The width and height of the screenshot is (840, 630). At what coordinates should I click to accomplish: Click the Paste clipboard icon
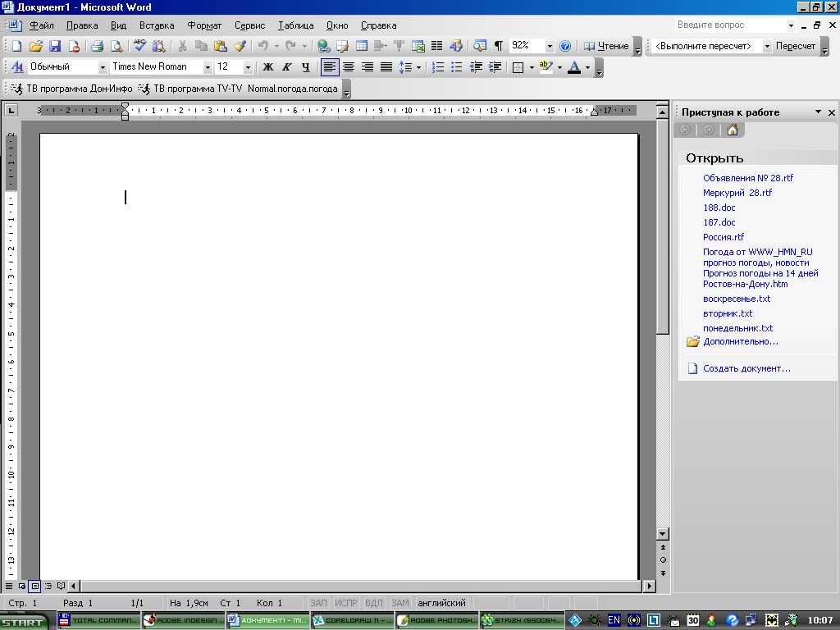tap(220, 46)
